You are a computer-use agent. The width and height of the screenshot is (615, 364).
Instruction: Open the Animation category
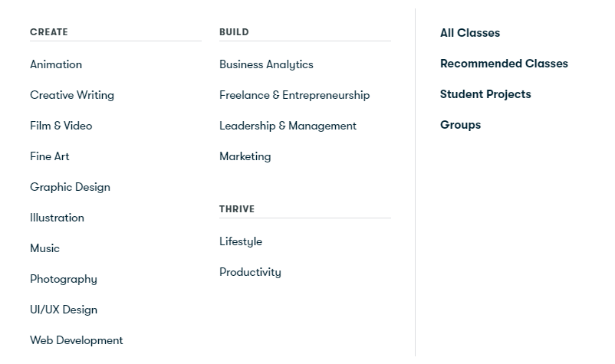tap(56, 64)
